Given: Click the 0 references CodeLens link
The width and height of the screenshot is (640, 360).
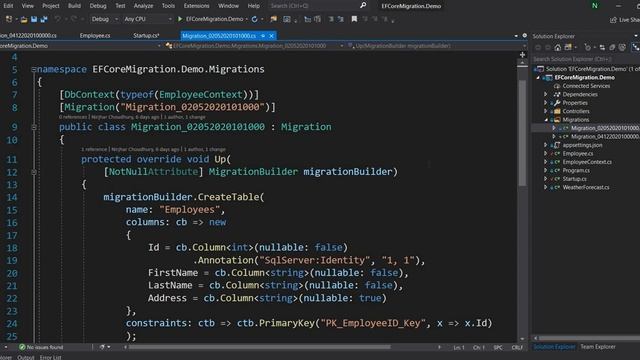Looking at the screenshot, I should click(73, 117).
